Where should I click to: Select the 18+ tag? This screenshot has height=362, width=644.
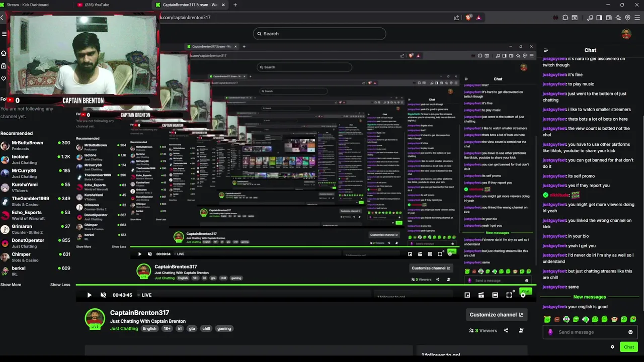pos(167,328)
